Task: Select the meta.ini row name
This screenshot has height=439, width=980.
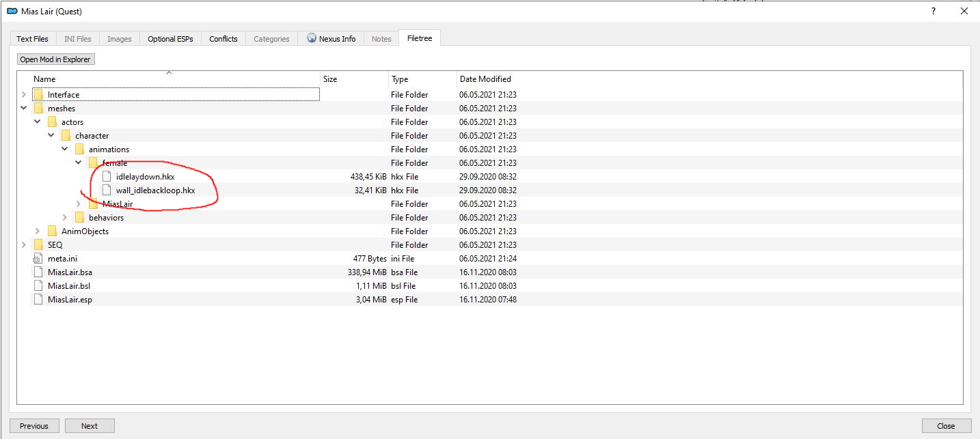Action: [62, 259]
